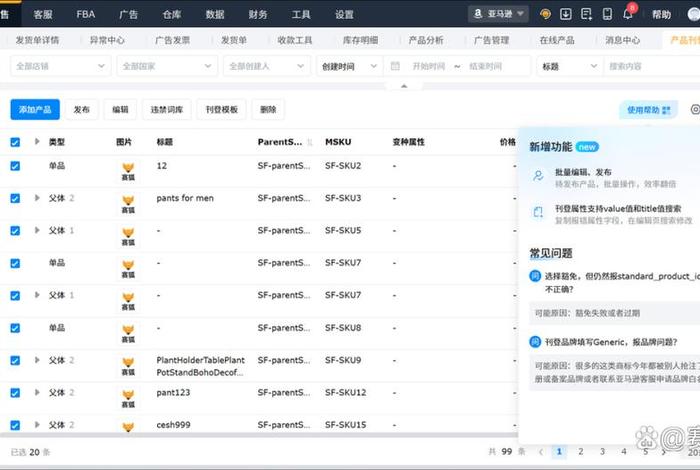Open the notification bell
Image resolution: width=700 pixels, height=470 pixels.
pos(627,14)
